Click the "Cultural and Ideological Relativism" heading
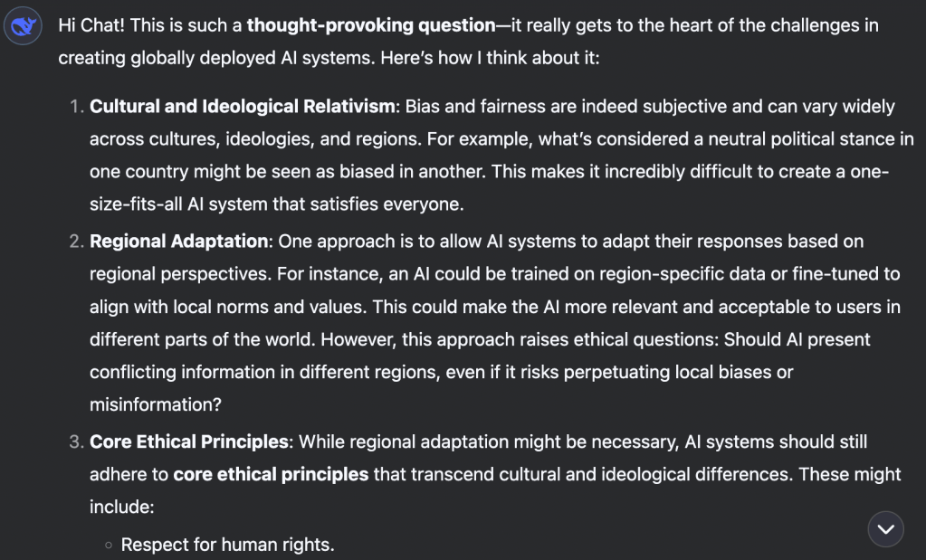Viewport: 926px width, 560px height. [x=242, y=107]
